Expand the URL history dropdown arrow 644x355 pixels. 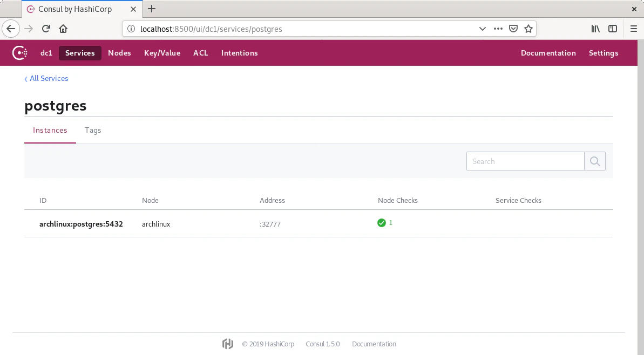[x=483, y=29]
